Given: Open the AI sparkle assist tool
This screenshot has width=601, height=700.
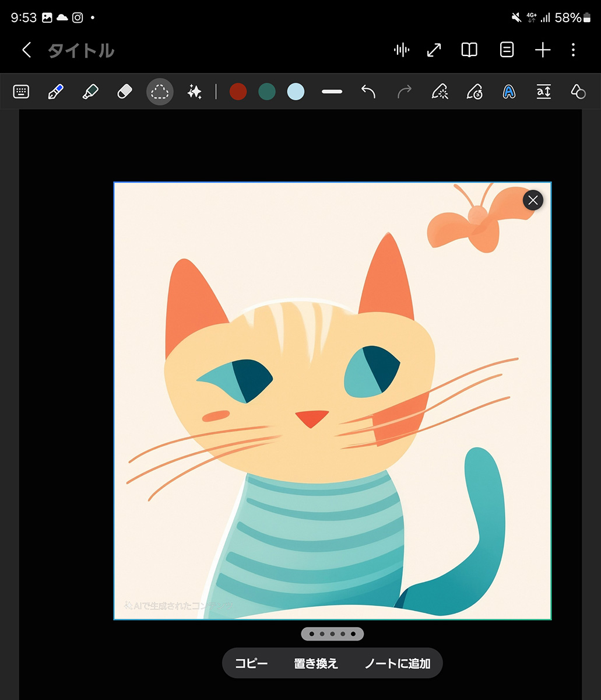Looking at the screenshot, I should (x=194, y=92).
